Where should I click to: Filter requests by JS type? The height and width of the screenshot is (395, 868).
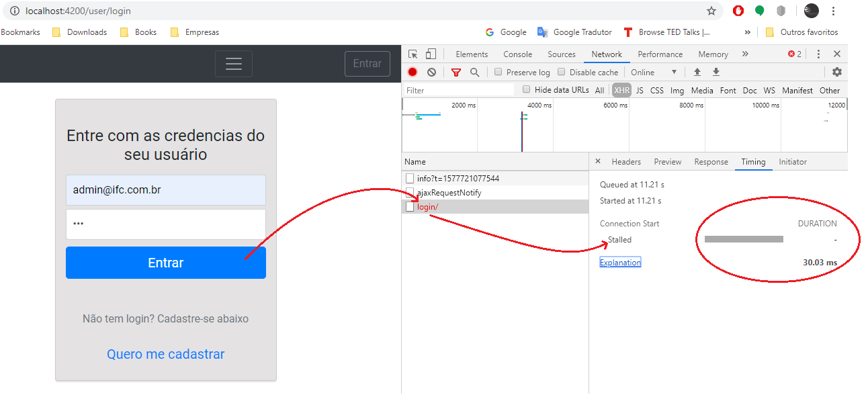tap(640, 90)
